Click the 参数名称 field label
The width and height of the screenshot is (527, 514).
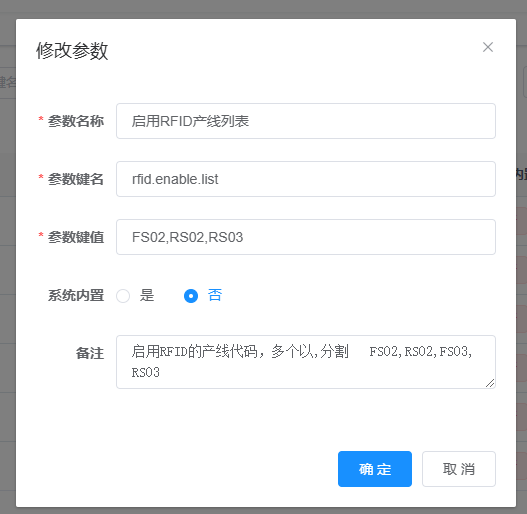tap(76, 121)
